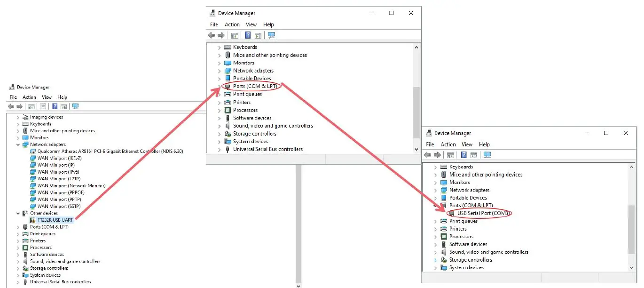This screenshot has width=644, height=288.
Task: Select WAN Miniport (IKEv2) in left window
Action: click(x=59, y=158)
